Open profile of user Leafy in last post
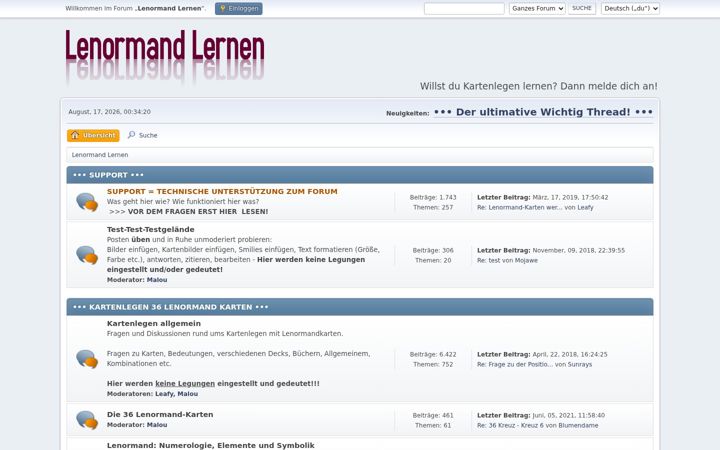Image resolution: width=720 pixels, height=450 pixels. click(585, 208)
